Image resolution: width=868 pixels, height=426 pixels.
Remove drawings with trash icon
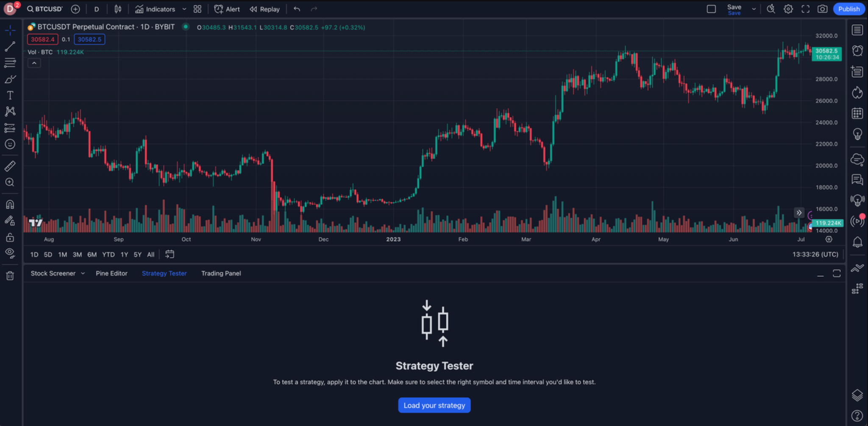coord(10,276)
